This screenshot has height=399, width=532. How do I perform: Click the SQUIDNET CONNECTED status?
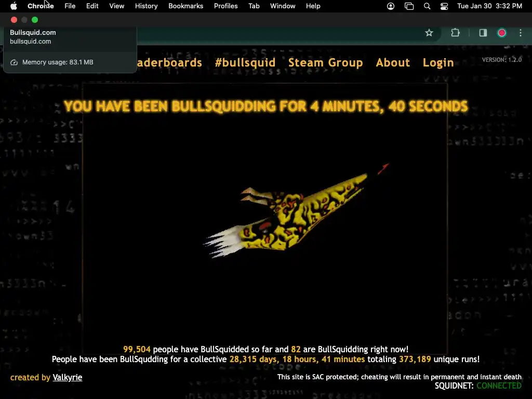tap(478, 386)
